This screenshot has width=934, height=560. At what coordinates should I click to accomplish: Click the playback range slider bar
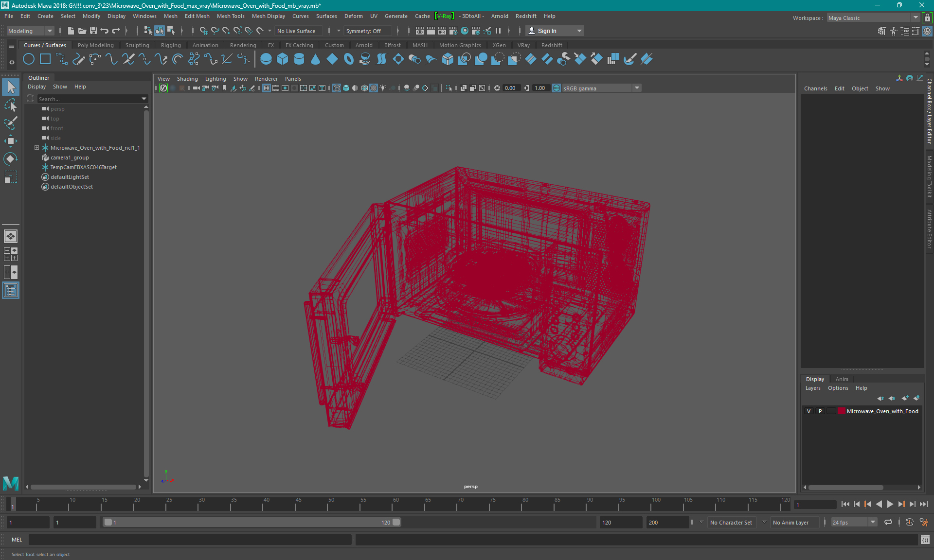[x=252, y=522]
